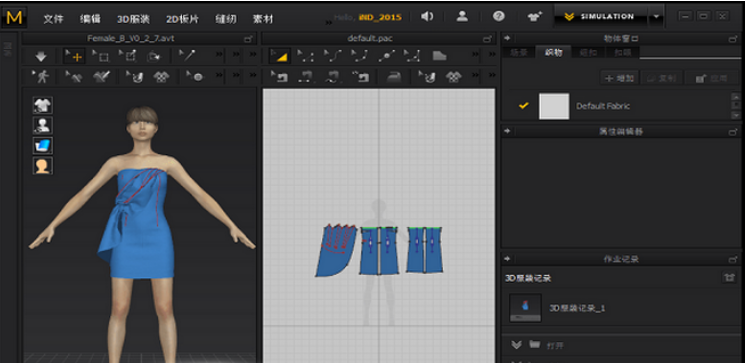
Task: Click the Simulate down-arrow icon in 3D toolbar
Action: pos(41,57)
